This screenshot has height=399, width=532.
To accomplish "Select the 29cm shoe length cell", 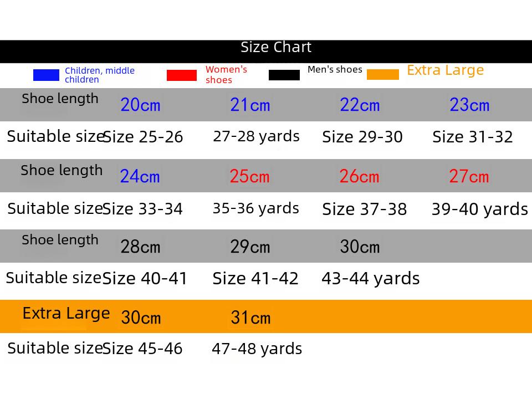I will [250, 247].
